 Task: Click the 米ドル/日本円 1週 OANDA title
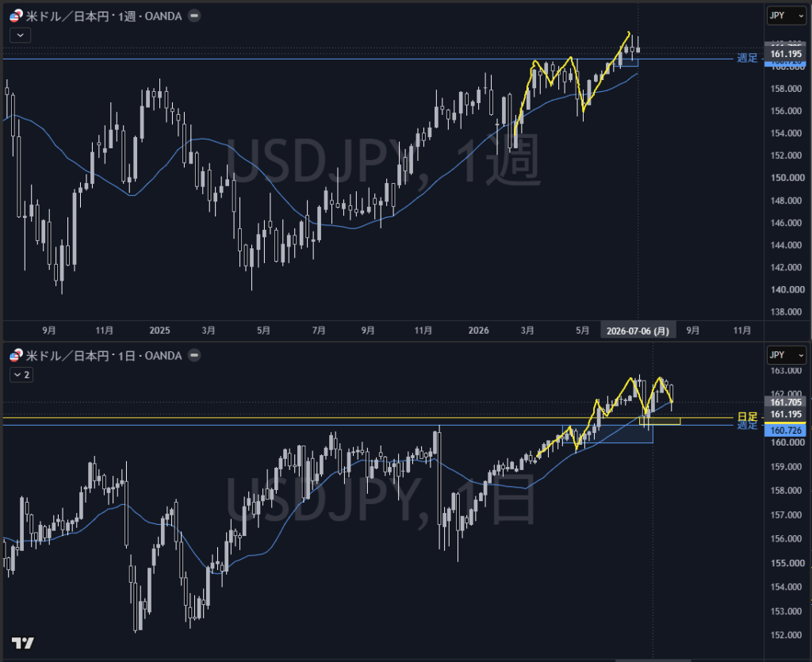104,17
